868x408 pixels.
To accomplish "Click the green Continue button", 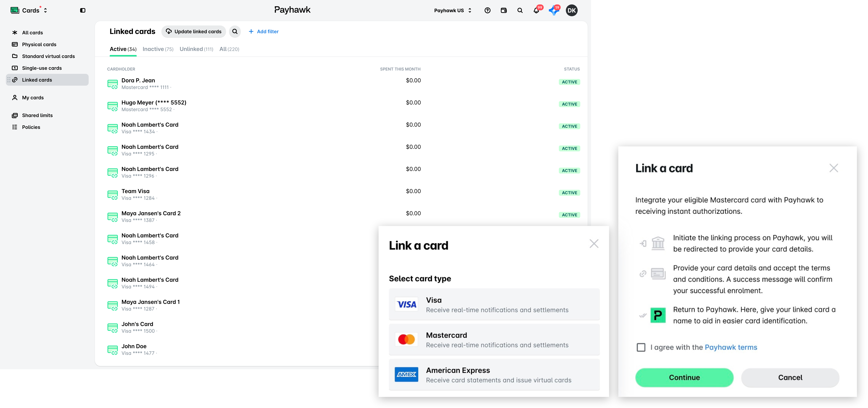I will pos(684,377).
